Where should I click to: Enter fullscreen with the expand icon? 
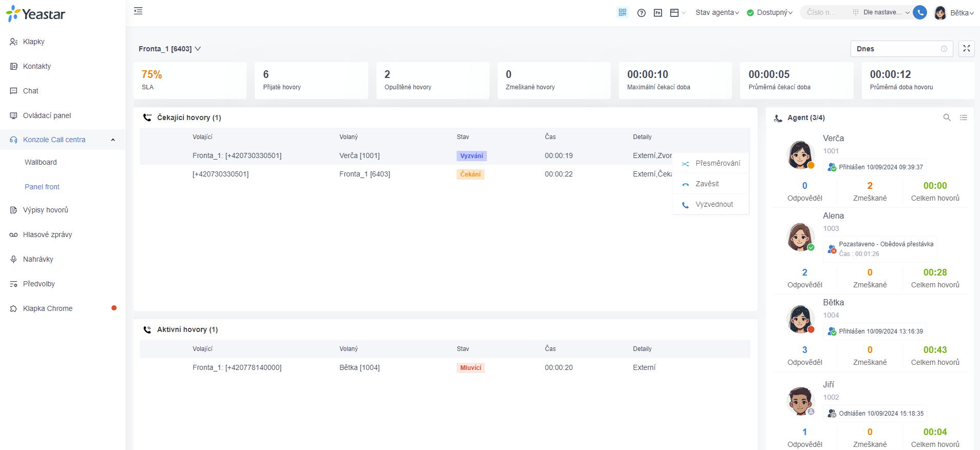click(966, 48)
